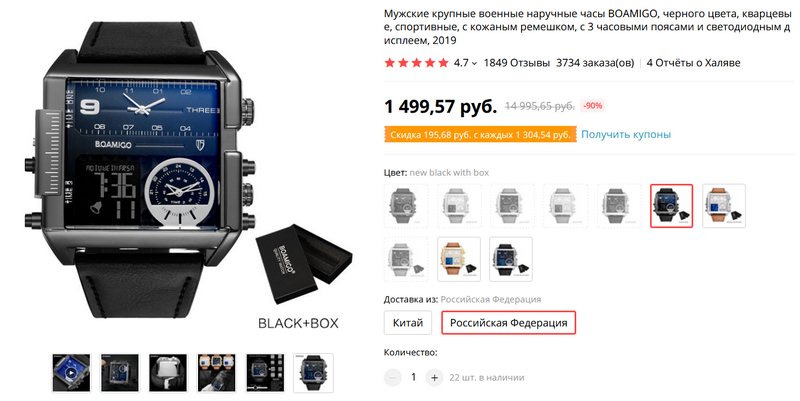Open the '1849 Отзывы' reviews link
800x401 pixels.
[x=517, y=63]
